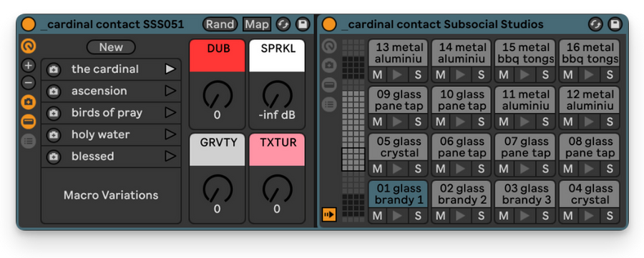Preview play the '09 glass pane tap' pad
Screen dimensions: 644x258
click(398, 121)
